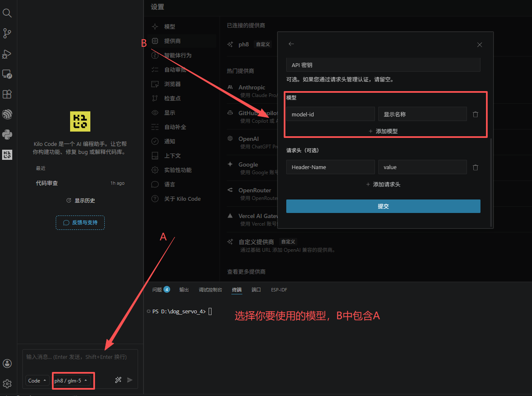
Task: Click 添加模型 button
Action: pos(383,131)
